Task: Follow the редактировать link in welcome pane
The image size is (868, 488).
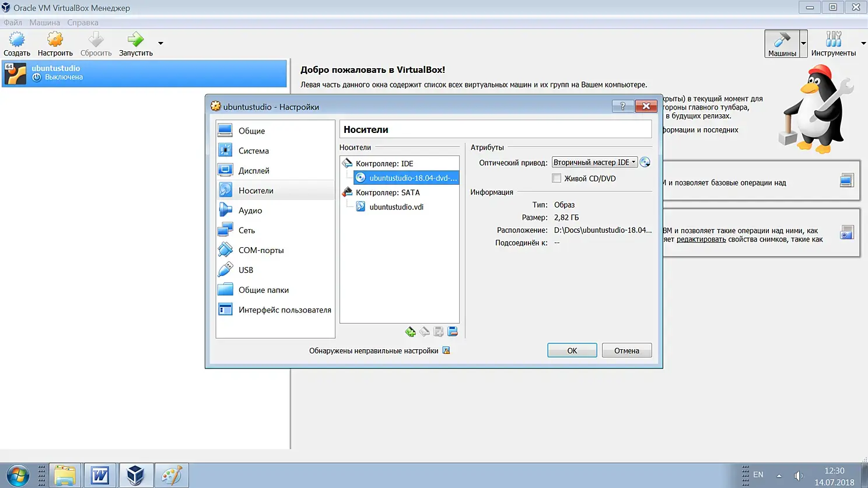Action: (701, 240)
